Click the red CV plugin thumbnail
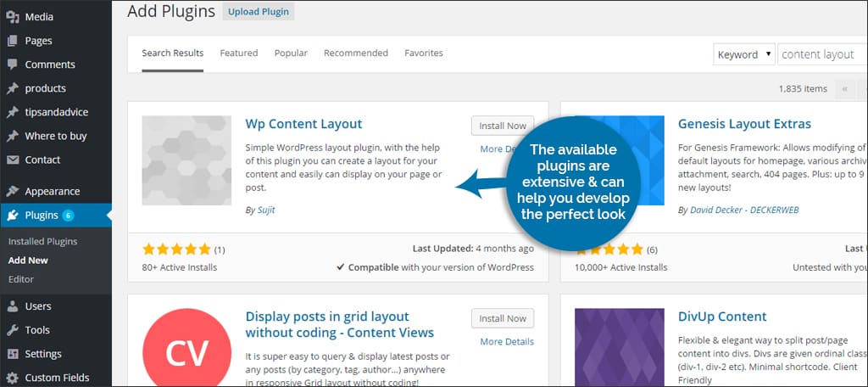Viewport: 868px width, 387px height. 186,348
